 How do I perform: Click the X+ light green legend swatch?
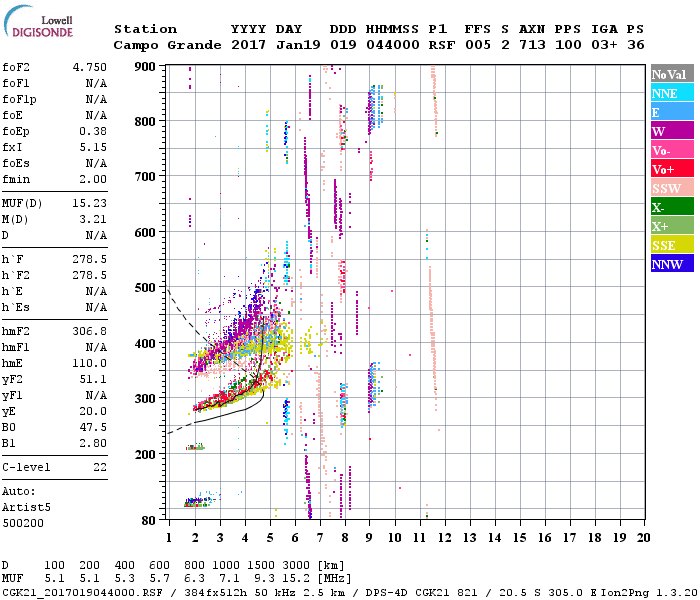[x=671, y=226]
